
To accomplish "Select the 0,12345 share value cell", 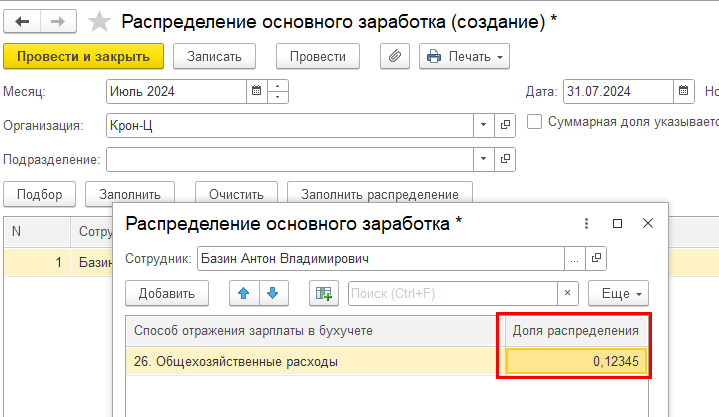I will pyautogui.click(x=576, y=361).
